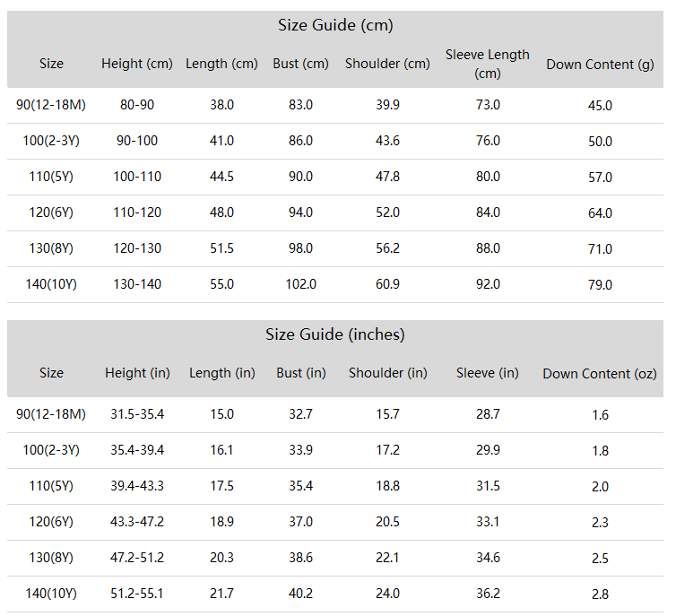Click the Size Guide (inches) title
The height and width of the screenshot is (616, 676).
(335, 334)
